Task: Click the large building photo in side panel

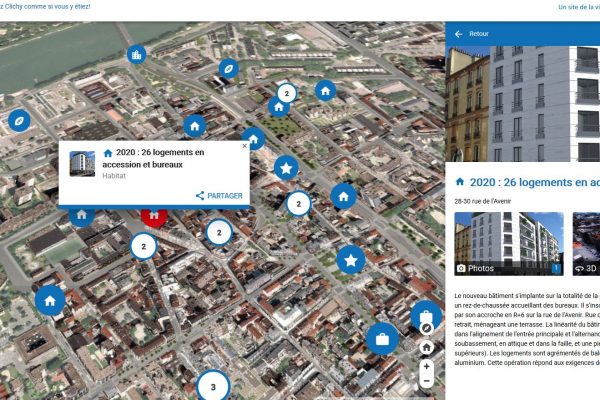Action: click(x=522, y=104)
